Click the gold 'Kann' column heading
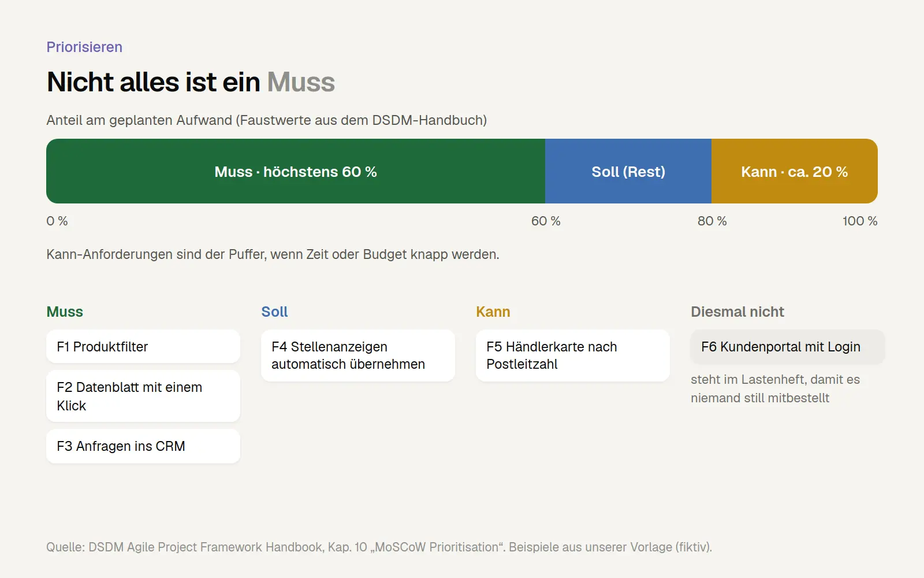The image size is (924, 578). click(x=493, y=312)
